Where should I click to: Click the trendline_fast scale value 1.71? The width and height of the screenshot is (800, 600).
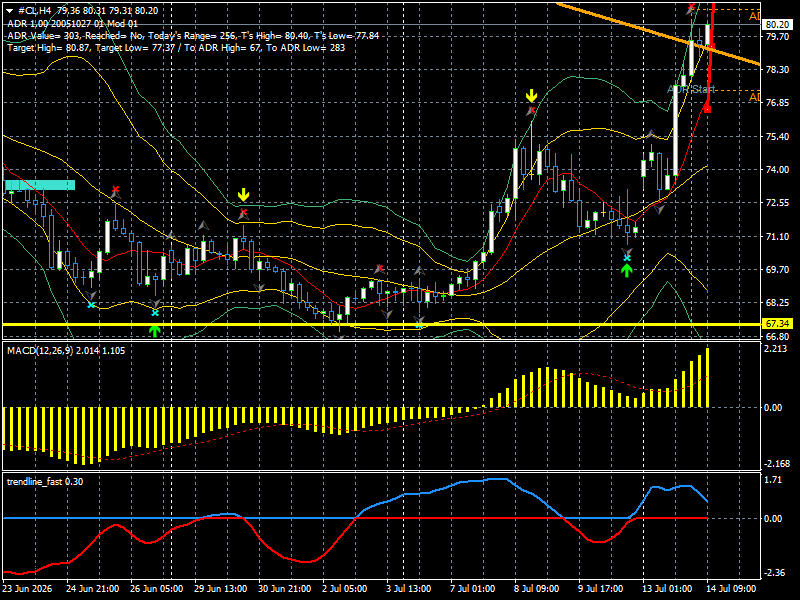coord(773,480)
